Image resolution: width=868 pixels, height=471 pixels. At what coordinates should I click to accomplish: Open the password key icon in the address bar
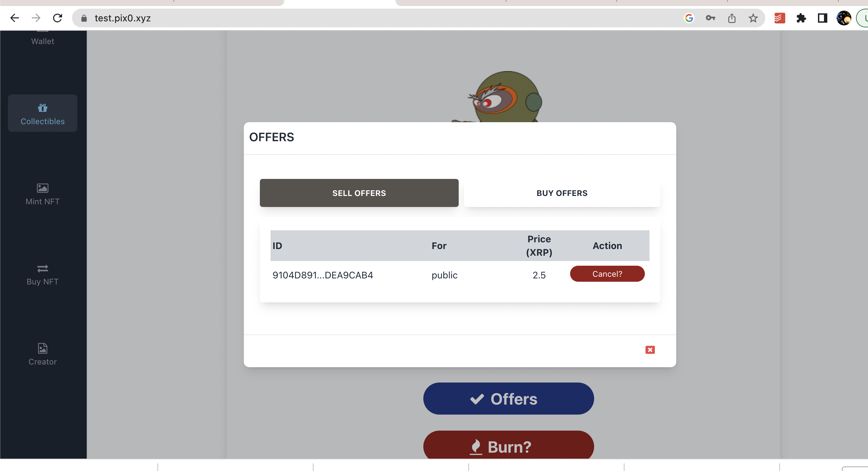point(710,18)
